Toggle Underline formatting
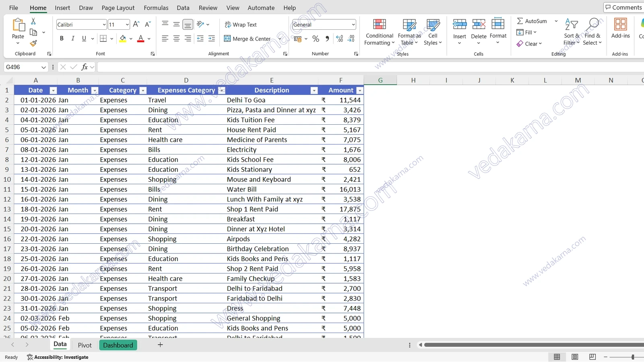 84,39
